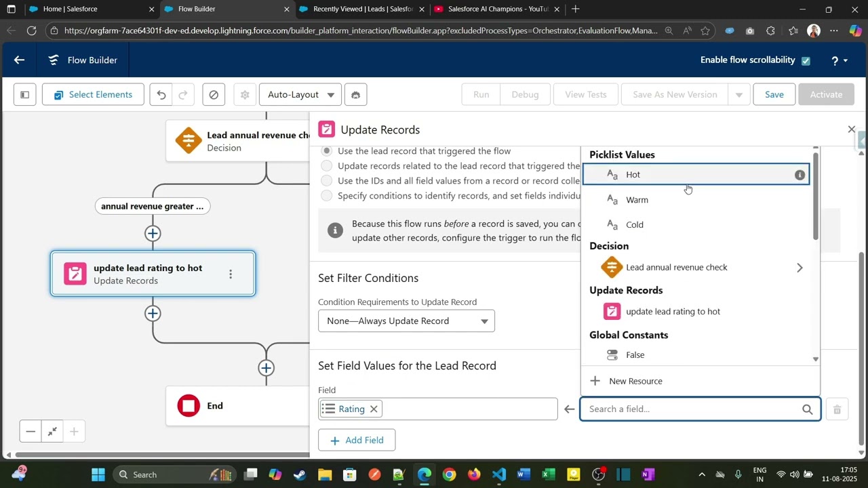This screenshot has width=868, height=488.
Task: Click the Run button
Action: pyautogui.click(x=481, y=95)
